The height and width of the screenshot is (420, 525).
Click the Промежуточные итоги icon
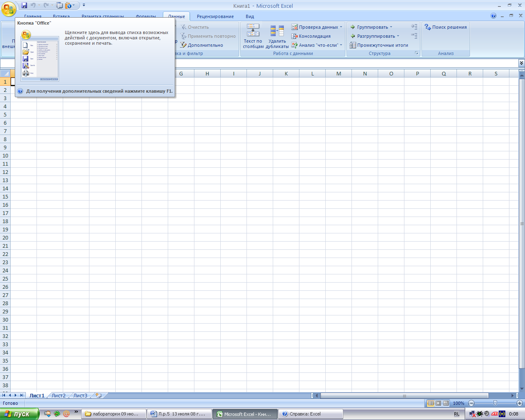353,45
